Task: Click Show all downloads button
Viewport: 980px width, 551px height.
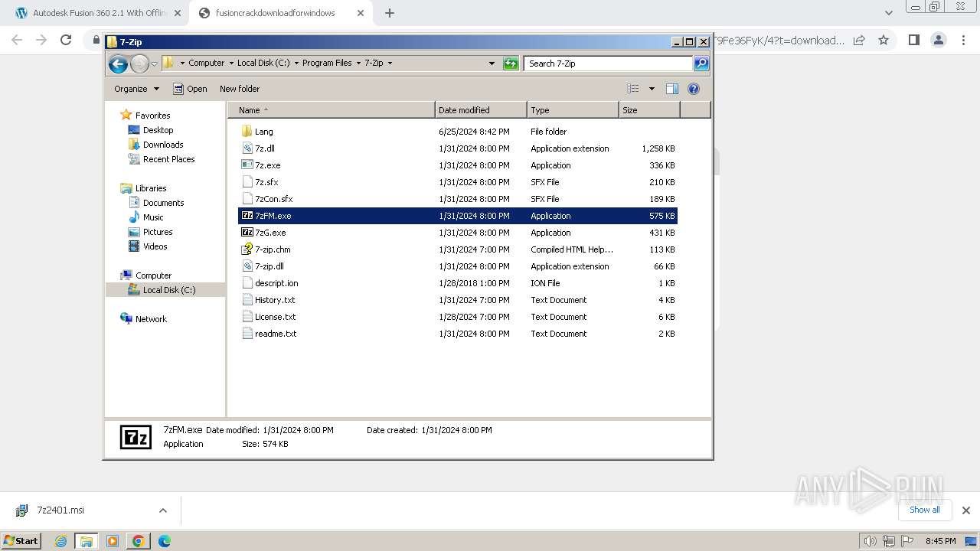Action: tap(924, 510)
